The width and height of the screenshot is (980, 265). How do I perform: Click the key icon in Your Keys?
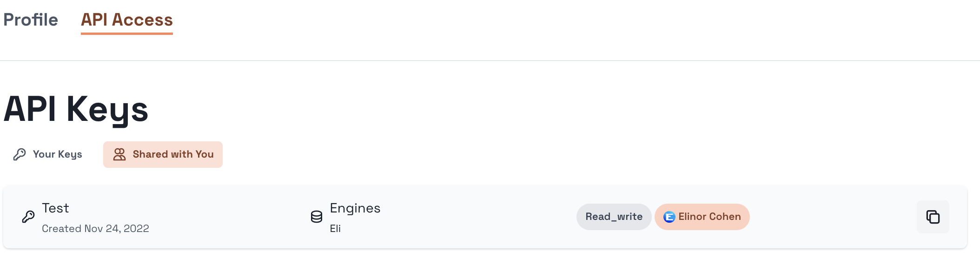click(20, 154)
